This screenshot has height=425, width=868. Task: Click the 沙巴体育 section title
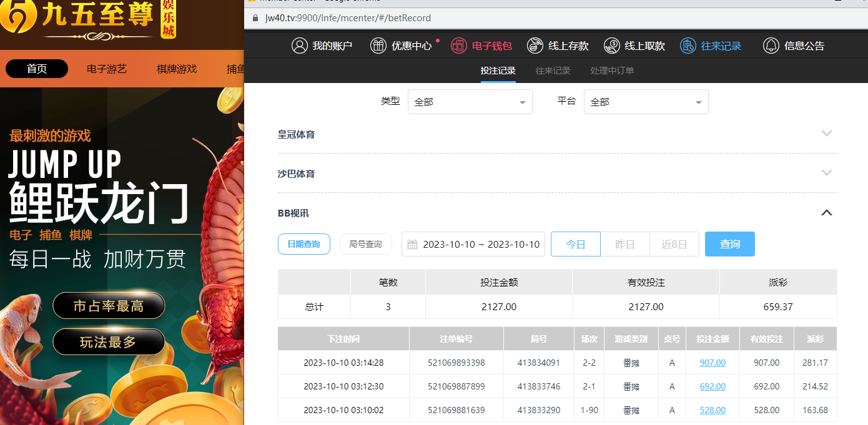click(296, 173)
